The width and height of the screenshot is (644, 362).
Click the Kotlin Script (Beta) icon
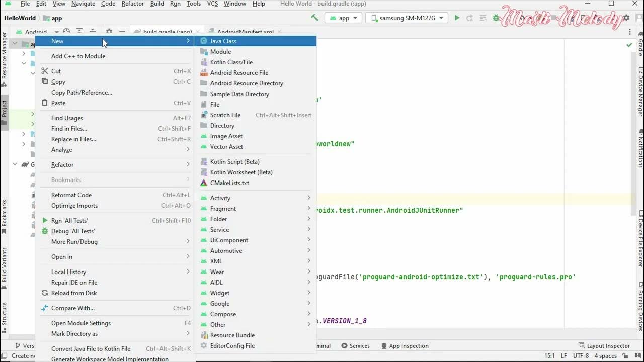204,162
